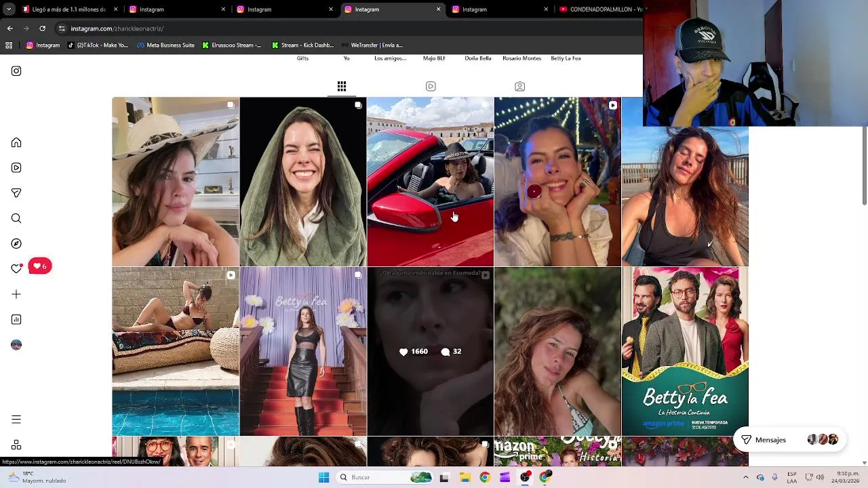Open your profile avatar in sidebar

(16, 345)
